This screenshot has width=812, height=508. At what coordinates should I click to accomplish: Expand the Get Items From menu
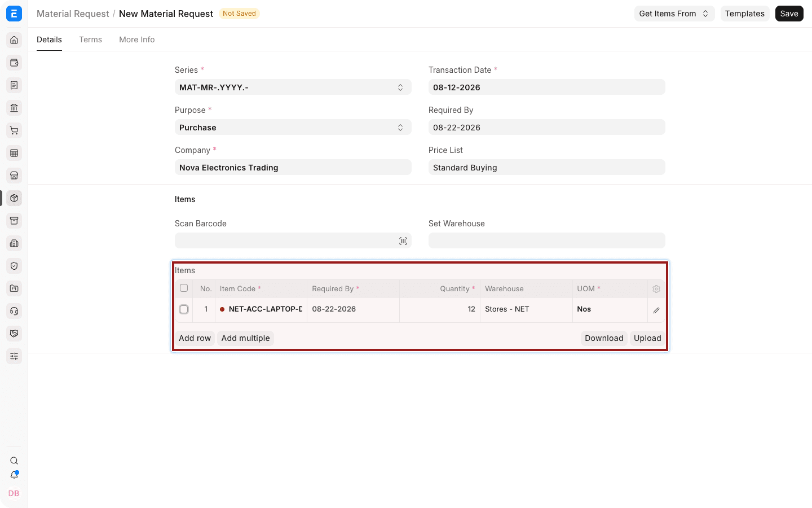point(674,14)
